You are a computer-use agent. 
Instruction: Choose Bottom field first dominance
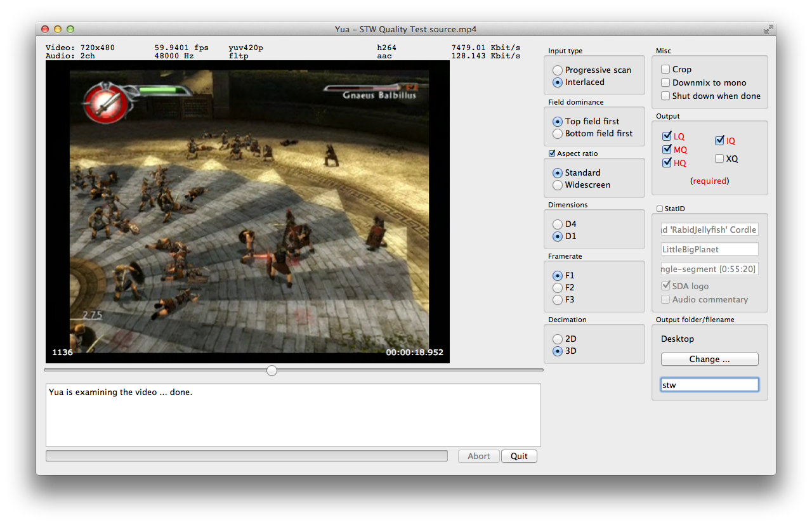(558, 134)
